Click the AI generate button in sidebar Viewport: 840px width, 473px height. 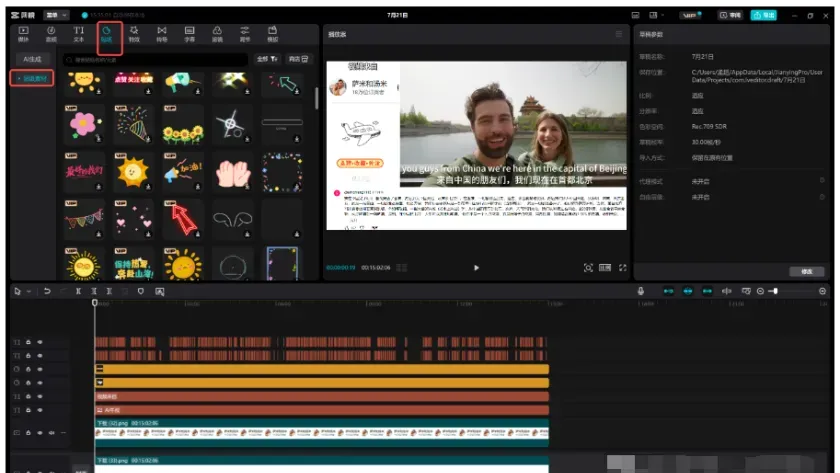[x=32, y=59]
